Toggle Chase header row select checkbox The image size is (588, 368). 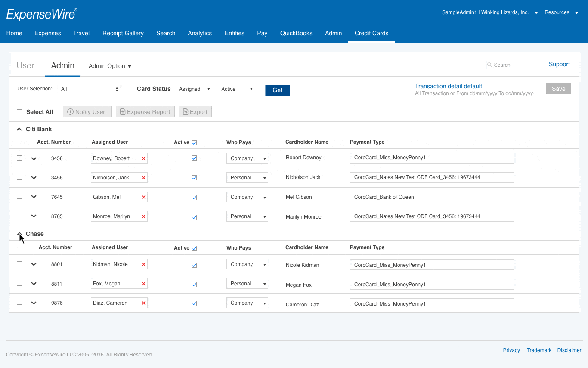(19, 247)
